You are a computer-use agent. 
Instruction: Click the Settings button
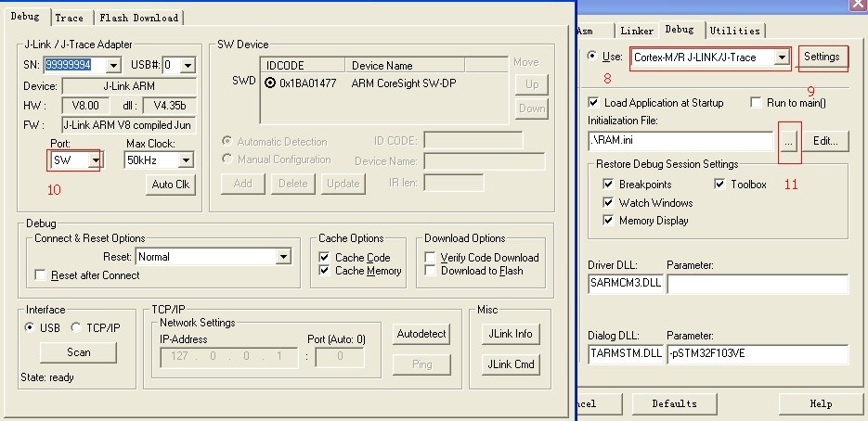(822, 57)
